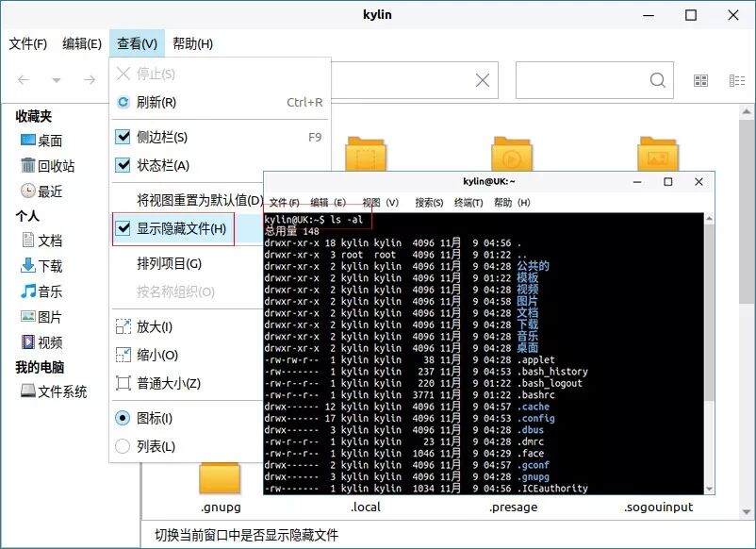Open the 帮助 (Help) menu in file manager
756x549 pixels.
pyautogui.click(x=190, y=42)
